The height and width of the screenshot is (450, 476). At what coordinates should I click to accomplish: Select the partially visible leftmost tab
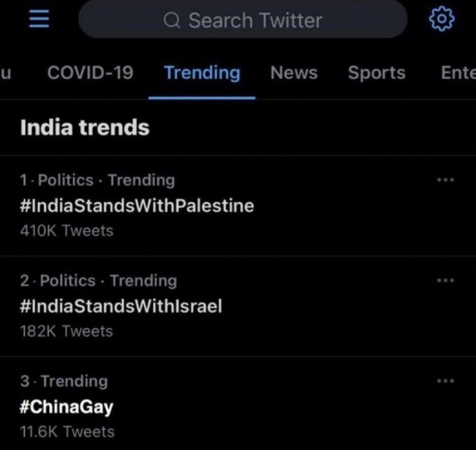coord(6,73)
